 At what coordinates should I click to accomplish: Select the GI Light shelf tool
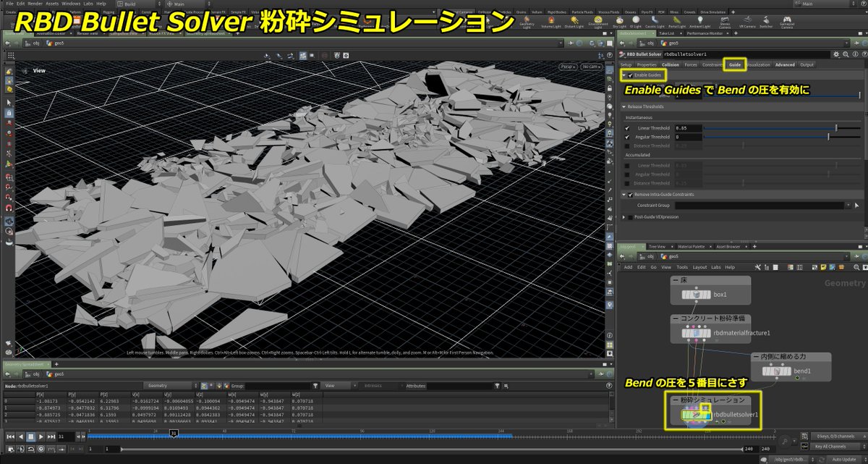636,22
